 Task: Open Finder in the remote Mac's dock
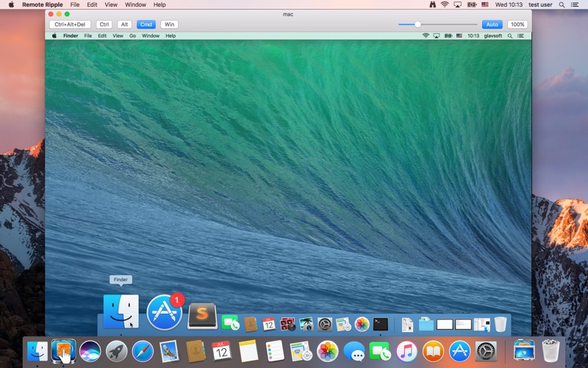121,311
